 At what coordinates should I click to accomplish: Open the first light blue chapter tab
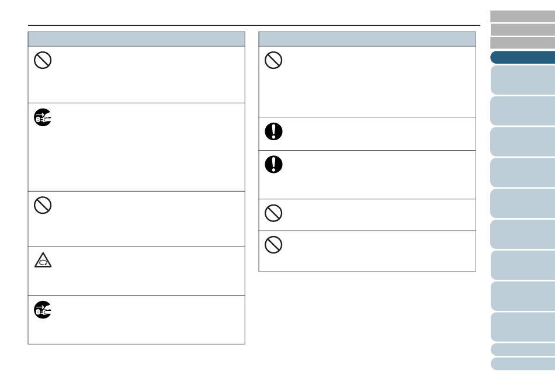[x=522, y=80]
